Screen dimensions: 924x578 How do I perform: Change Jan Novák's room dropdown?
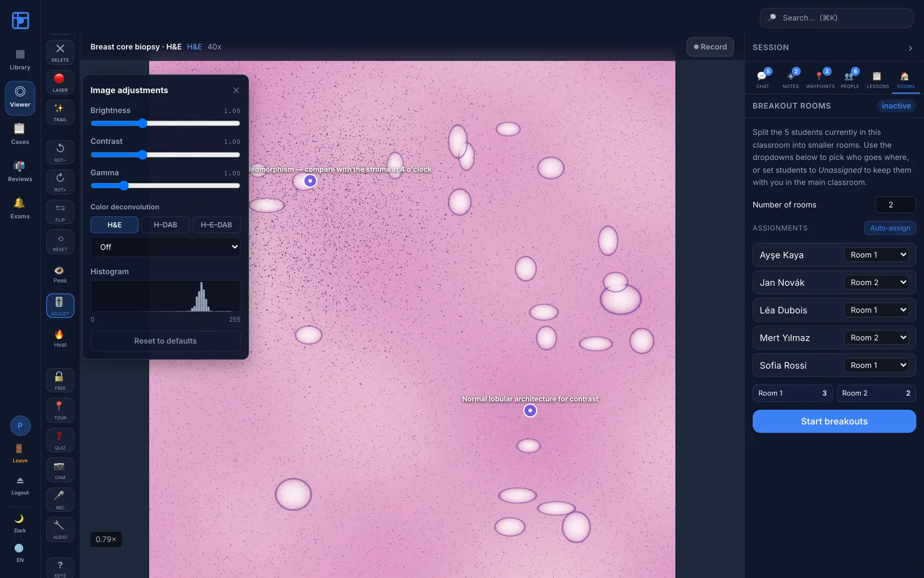tap(877, 283)
